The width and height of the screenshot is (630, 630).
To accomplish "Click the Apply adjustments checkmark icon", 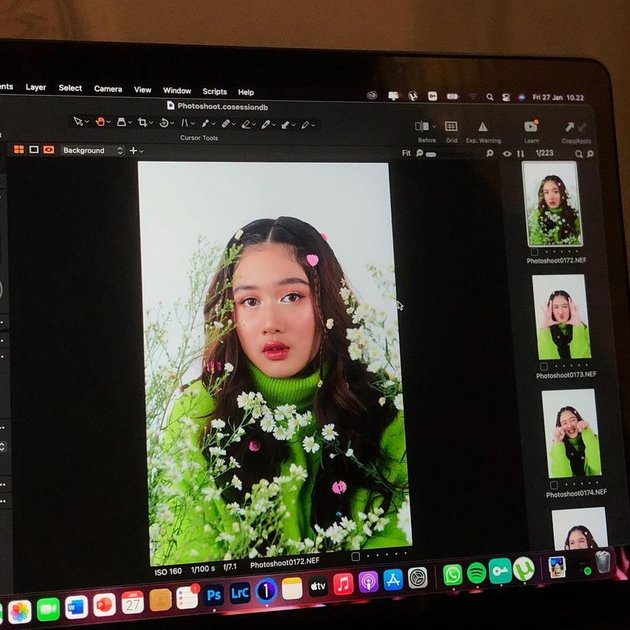I will [582, 128].
